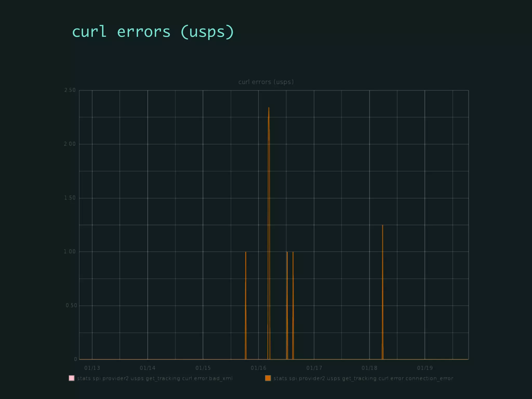The width and height of the screenshot is (532, 399).
Task: Select the bad_xml legend label text
Action: point(155,378)
